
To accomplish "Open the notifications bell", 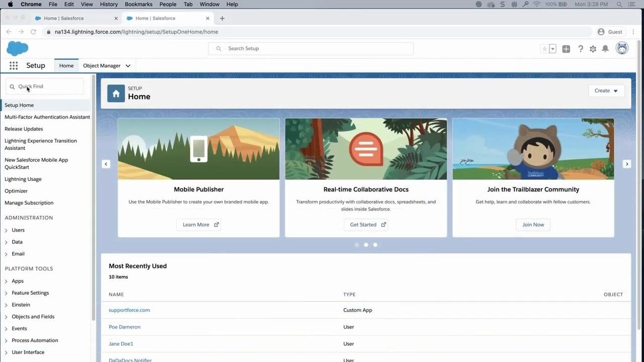I will tap(605, 49).
